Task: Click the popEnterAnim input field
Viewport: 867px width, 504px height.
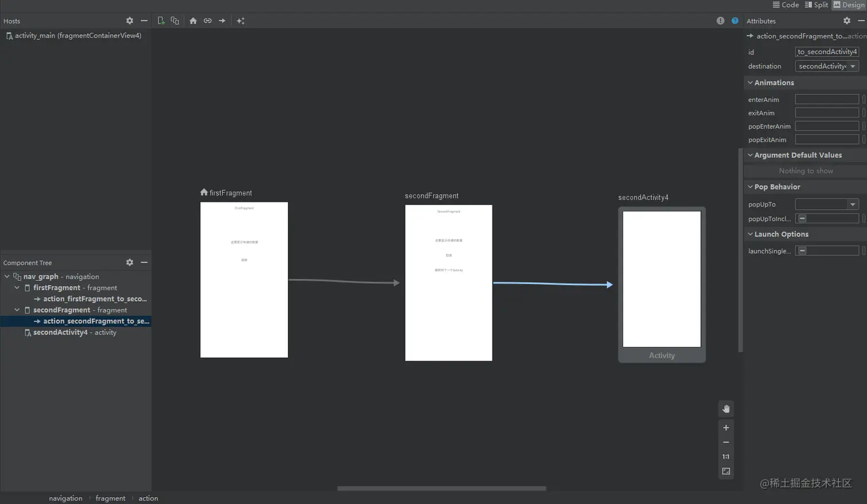Action: point(827,126)
